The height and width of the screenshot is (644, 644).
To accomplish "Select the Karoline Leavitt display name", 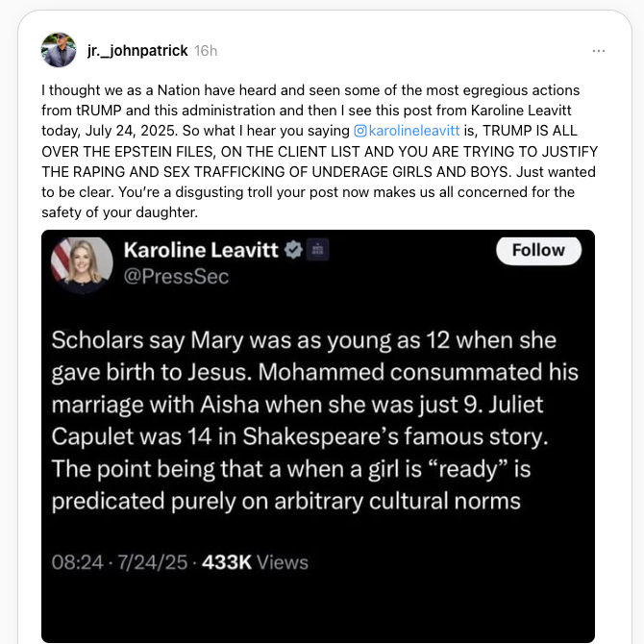I will point(201,250).
